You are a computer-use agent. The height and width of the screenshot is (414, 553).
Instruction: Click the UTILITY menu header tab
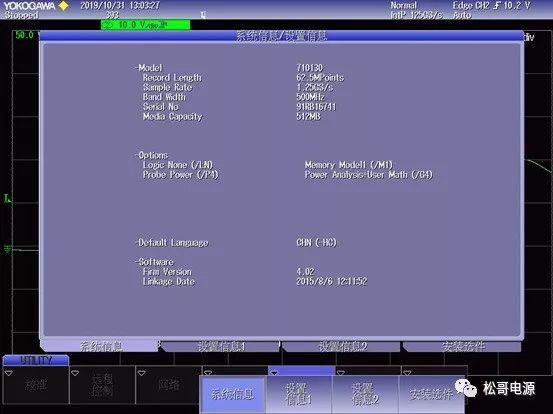click(36, 360)
